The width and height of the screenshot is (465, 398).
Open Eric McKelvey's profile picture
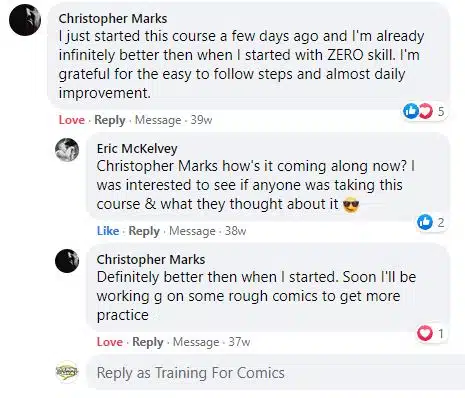[x=67, y=150]
